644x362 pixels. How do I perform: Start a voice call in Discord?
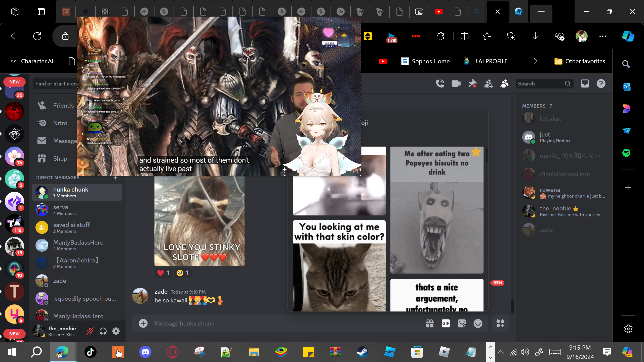tap(440, 84)
